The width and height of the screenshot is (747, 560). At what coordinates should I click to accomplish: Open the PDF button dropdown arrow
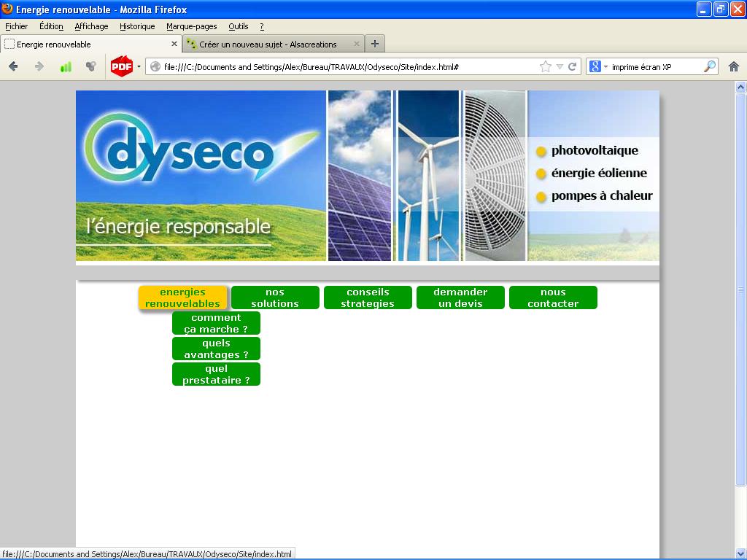139,66
